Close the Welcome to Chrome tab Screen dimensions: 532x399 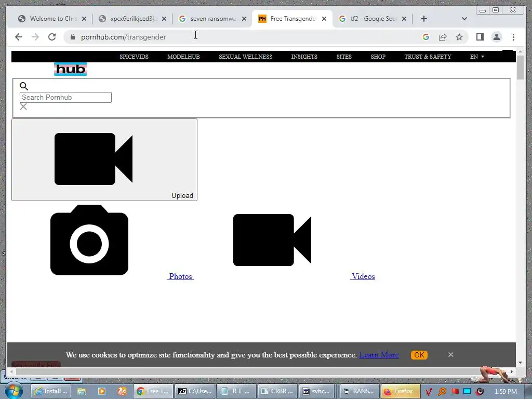pyautogui.click(x=84, y=19)
